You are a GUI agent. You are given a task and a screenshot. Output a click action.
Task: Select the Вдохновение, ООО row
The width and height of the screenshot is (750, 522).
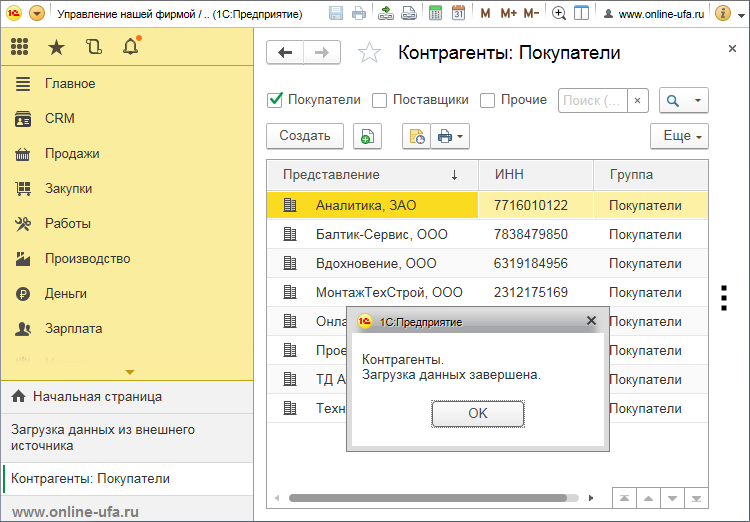487,263
